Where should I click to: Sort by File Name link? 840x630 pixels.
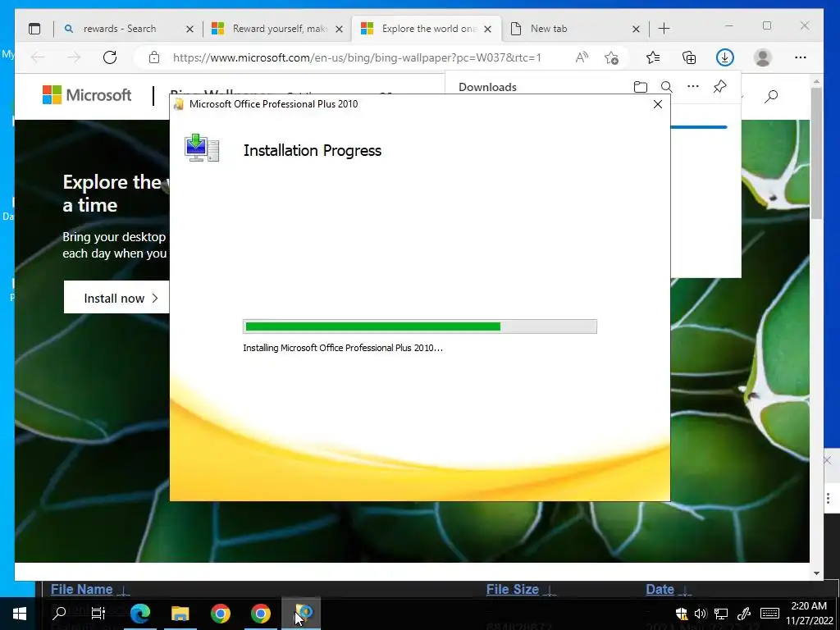tap(81, 589)
